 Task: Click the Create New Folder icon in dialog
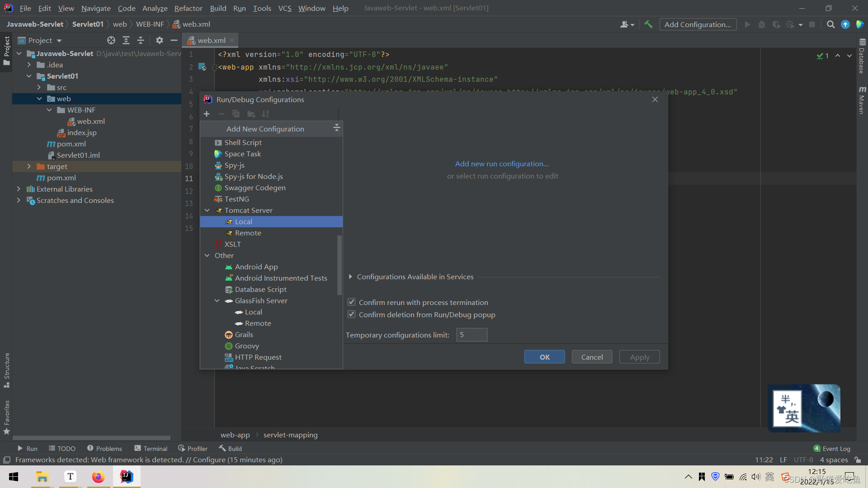click(x=251, y=114)
